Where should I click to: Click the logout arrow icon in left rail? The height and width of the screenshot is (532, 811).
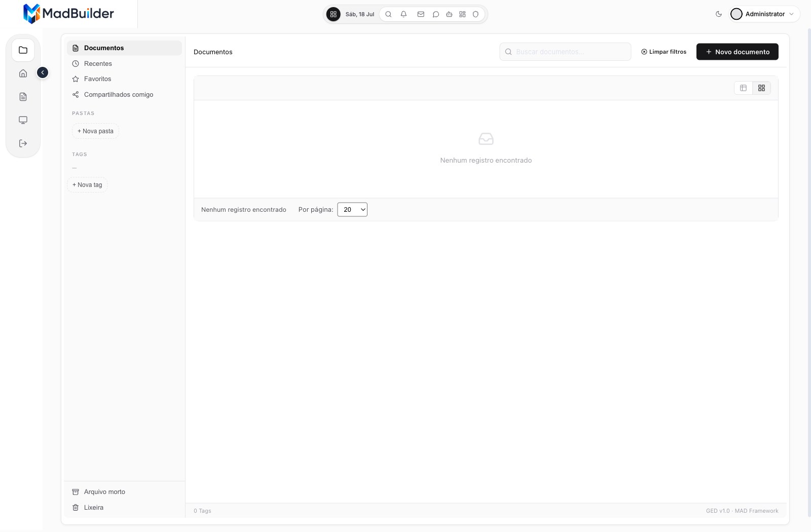tap(23, 143)
